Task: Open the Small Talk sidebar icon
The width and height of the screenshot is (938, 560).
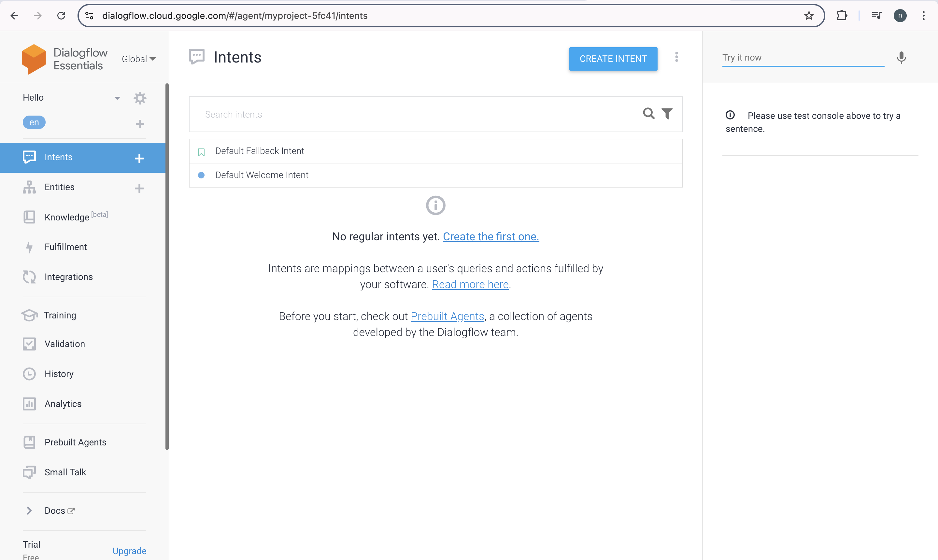Action: (29, 472)
